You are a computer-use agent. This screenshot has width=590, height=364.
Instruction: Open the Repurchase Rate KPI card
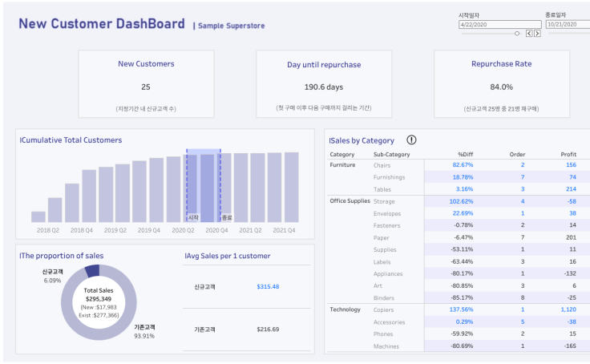501,84
